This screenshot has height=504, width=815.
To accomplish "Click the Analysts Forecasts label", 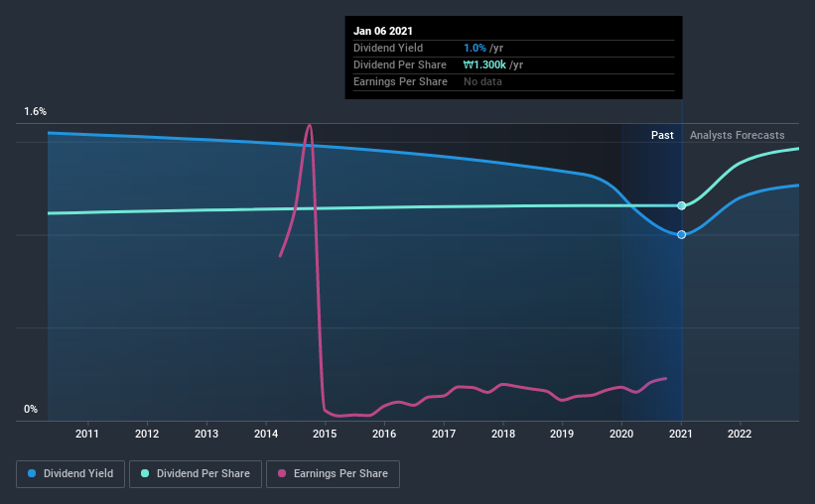I will point(737,135).
